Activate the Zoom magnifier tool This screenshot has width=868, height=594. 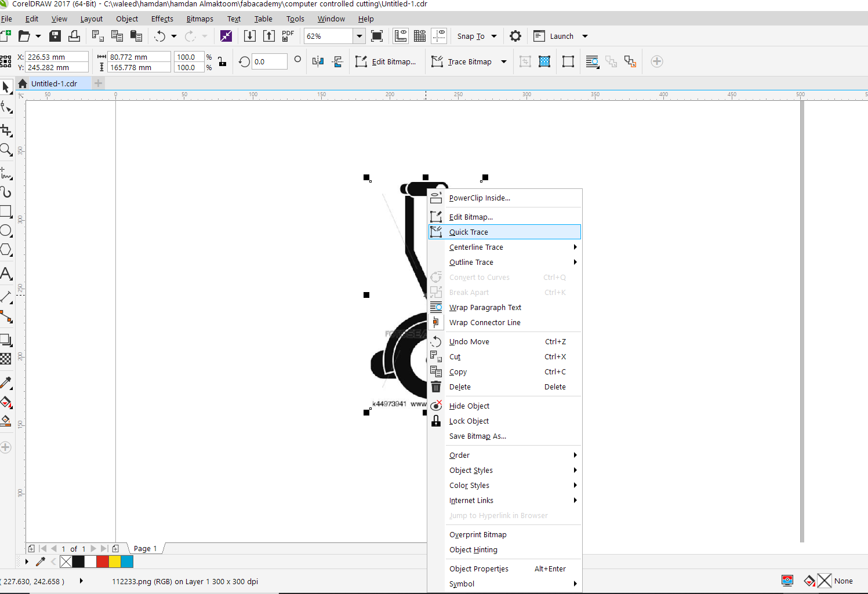click(6, 150)
